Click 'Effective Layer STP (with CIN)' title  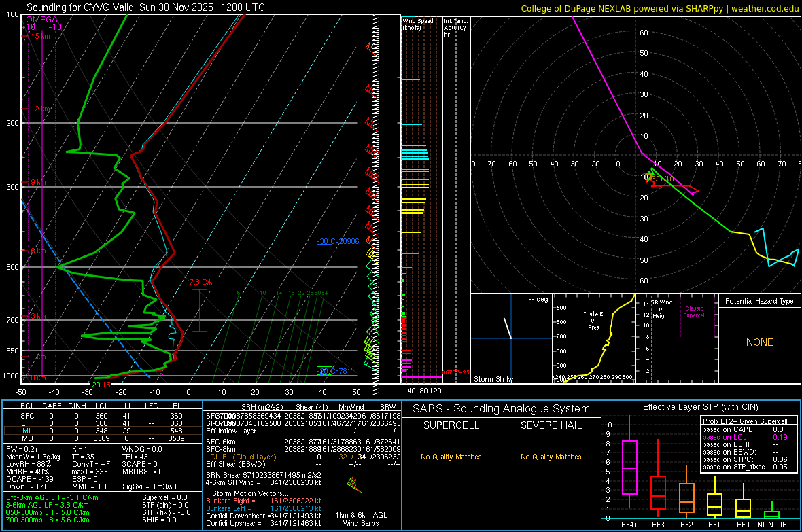[700, 407]
